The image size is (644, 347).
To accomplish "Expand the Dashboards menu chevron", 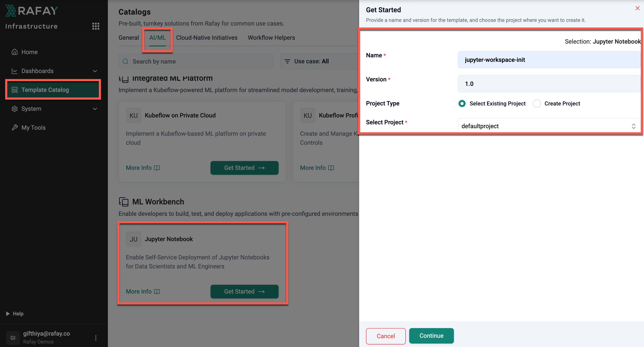I will pos(95,71).
